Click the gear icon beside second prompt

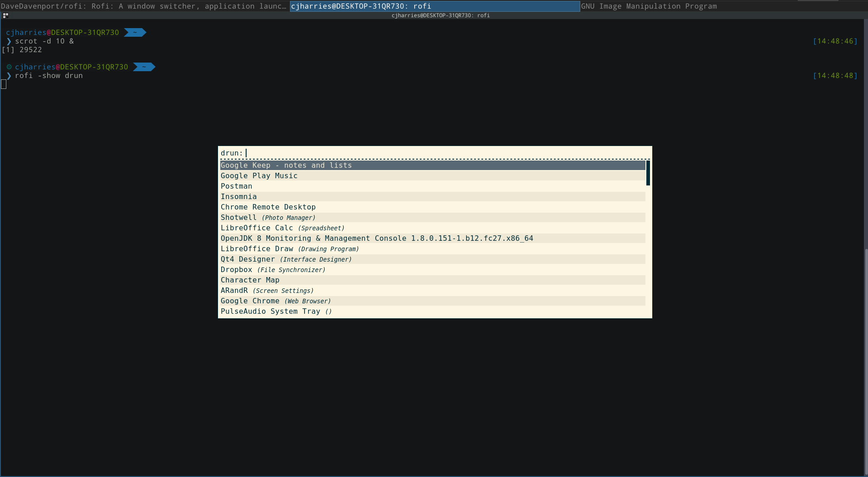(x=9, y=67)
